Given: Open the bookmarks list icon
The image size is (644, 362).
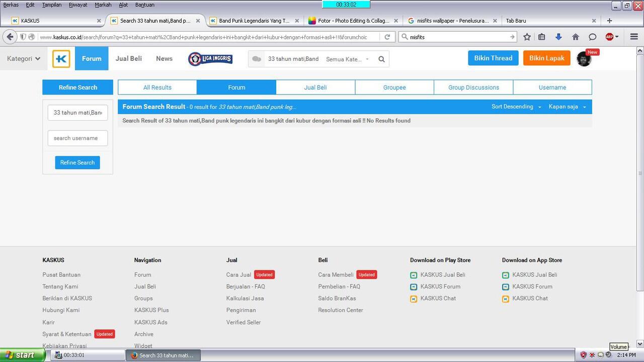Looking at the screenshot, I should [542, 37].
